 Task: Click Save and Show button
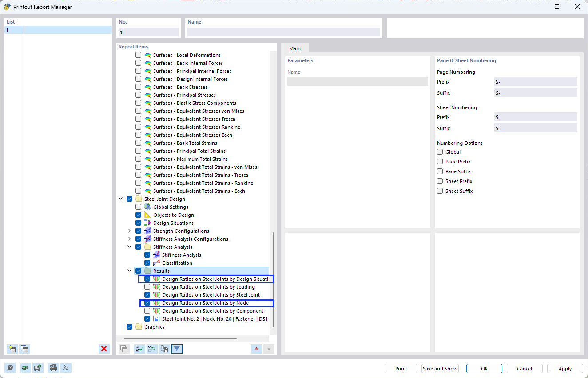pos(440,369)
